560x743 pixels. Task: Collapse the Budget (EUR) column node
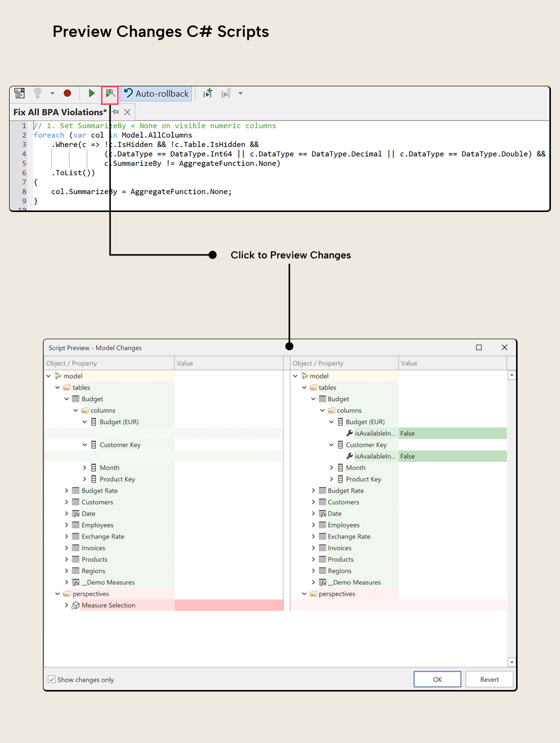point(85,422)
